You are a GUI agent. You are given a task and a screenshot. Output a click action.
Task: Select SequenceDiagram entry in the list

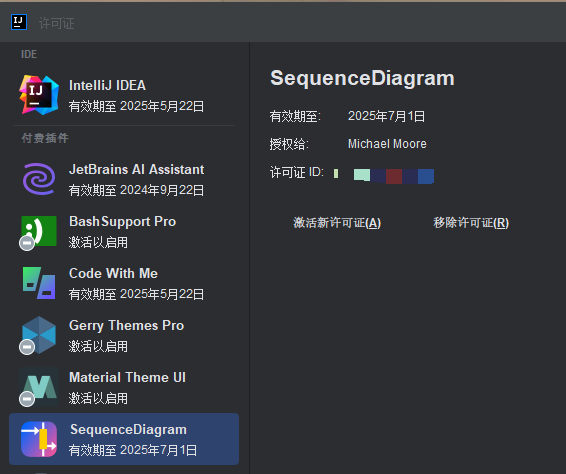tap(124, 439)
